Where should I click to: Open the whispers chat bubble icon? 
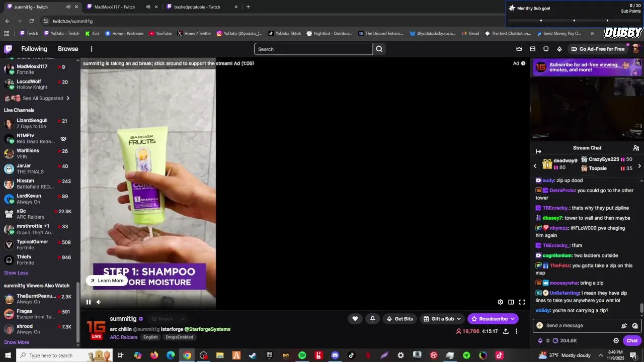546,49
